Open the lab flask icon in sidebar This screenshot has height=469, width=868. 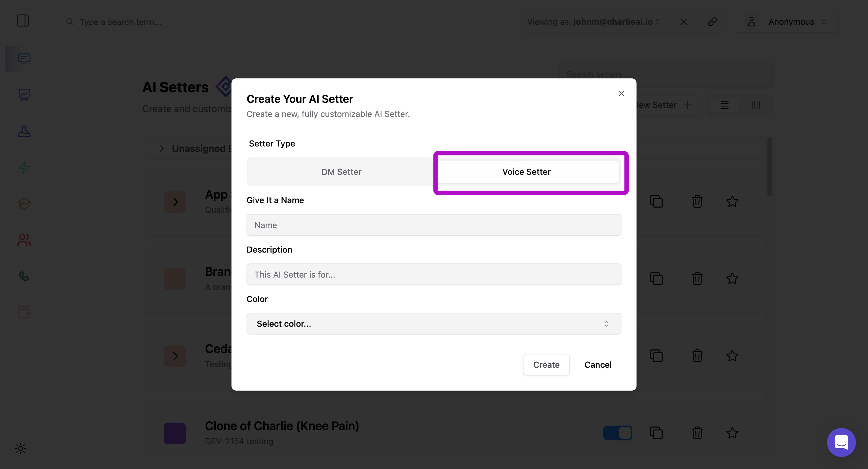click(x=24, y=131)
